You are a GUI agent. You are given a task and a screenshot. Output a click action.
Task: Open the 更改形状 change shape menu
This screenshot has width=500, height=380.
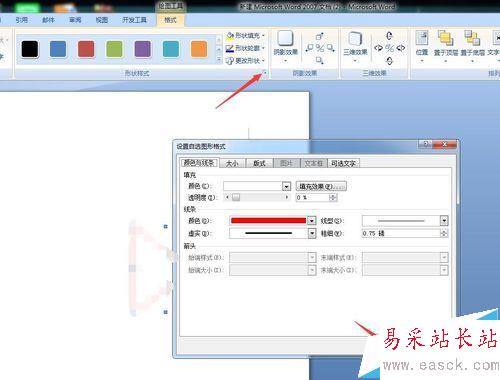[x=245, y=61]
